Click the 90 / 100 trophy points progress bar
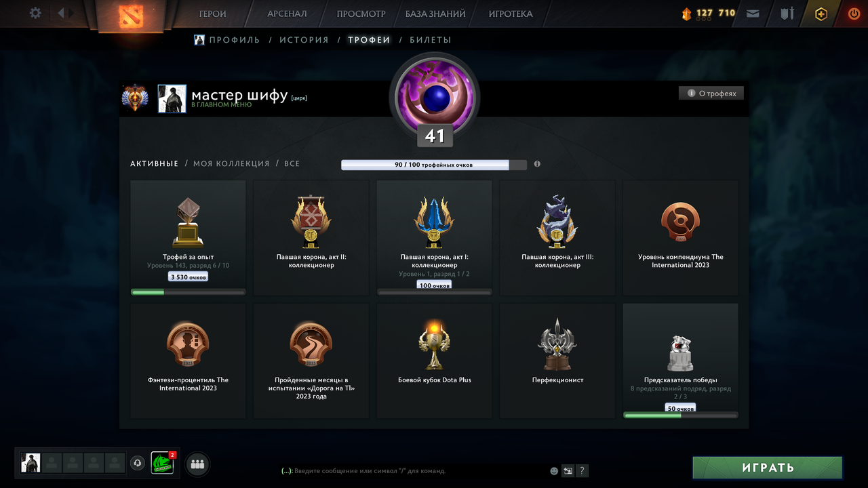 click(x=434, y=165)
